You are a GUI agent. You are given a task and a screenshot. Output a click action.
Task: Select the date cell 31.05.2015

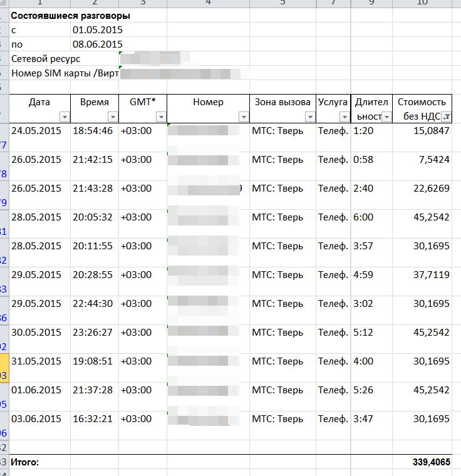pyautogui.click(x=40, y=368)
